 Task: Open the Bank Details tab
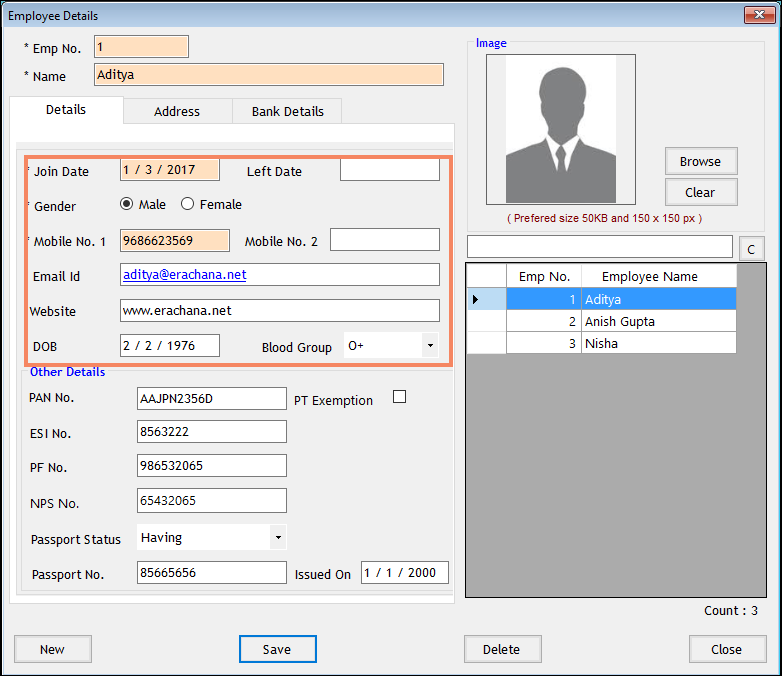point(288,111)
